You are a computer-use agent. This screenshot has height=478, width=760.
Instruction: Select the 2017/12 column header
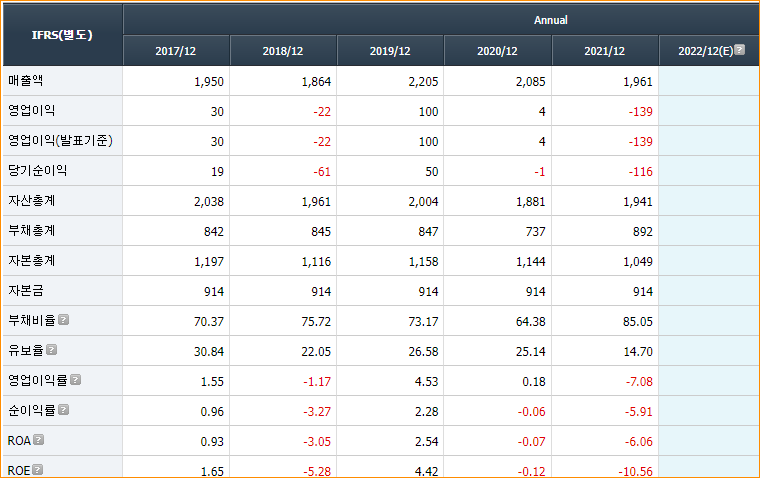pyautogui.click(x=176, y=51)
